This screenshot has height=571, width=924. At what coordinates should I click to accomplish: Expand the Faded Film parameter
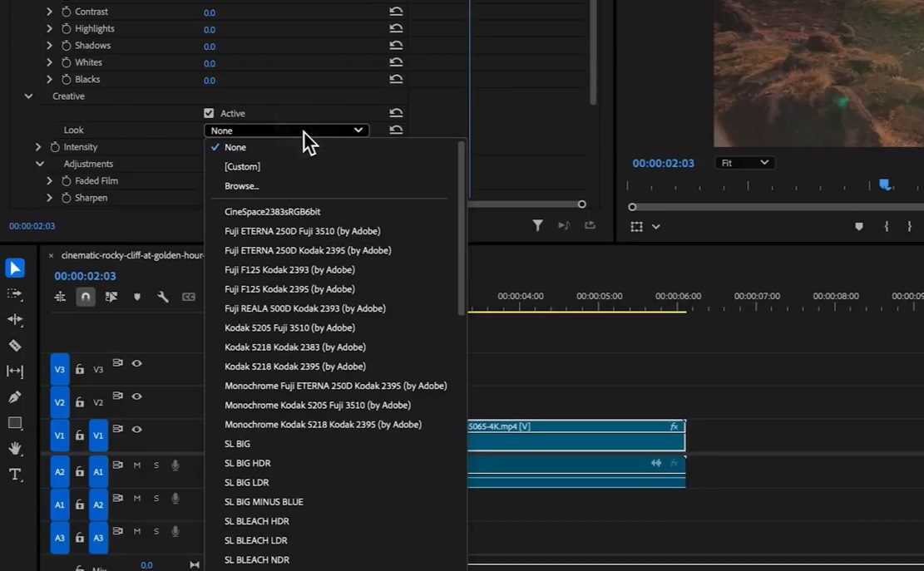[x=49, y=180]
